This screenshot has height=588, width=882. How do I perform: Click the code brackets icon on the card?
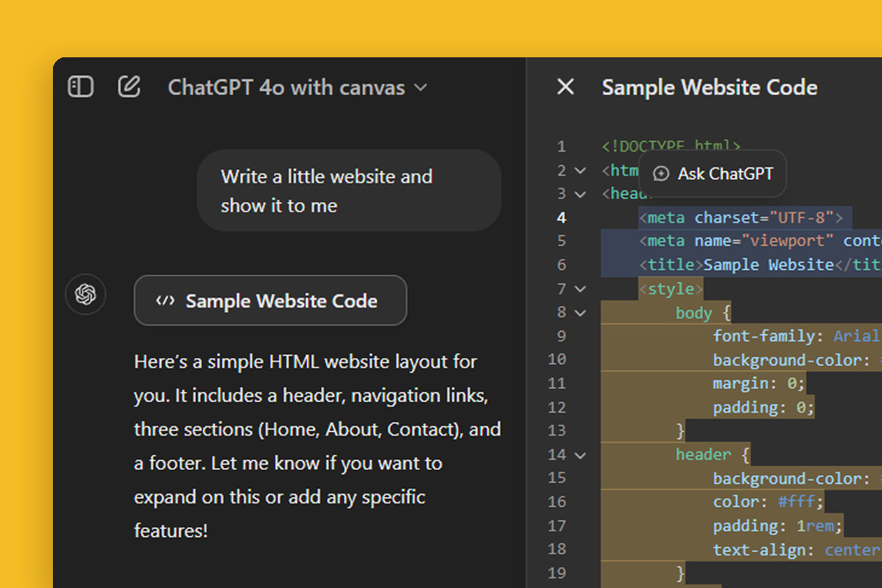point(165,301)
